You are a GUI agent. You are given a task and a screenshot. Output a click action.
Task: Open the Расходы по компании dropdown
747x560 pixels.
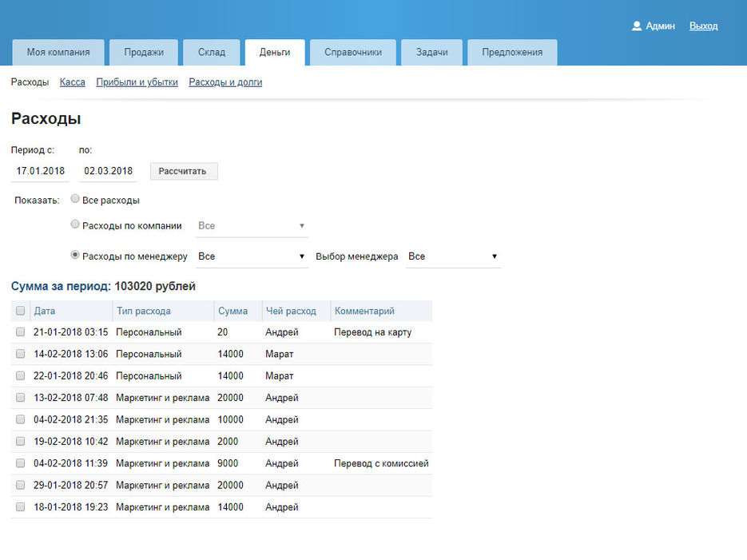click(252, 226)
